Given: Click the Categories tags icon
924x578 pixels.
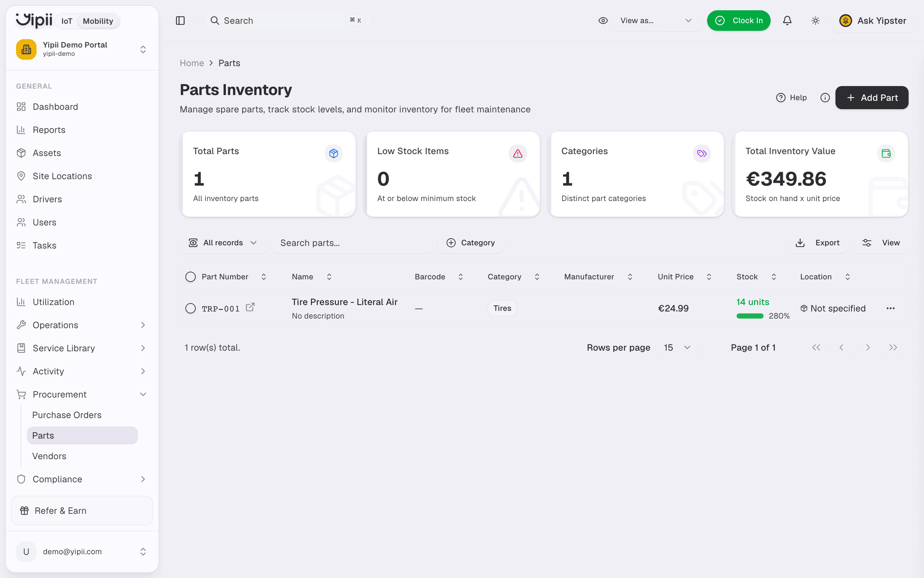Looking at the screenshot, I should point(702,154).
